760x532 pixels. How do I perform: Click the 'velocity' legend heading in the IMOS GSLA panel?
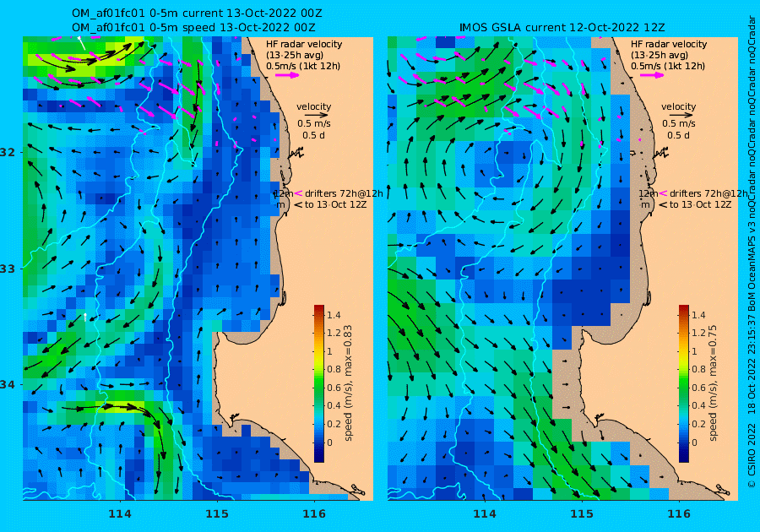click(678, 106)
